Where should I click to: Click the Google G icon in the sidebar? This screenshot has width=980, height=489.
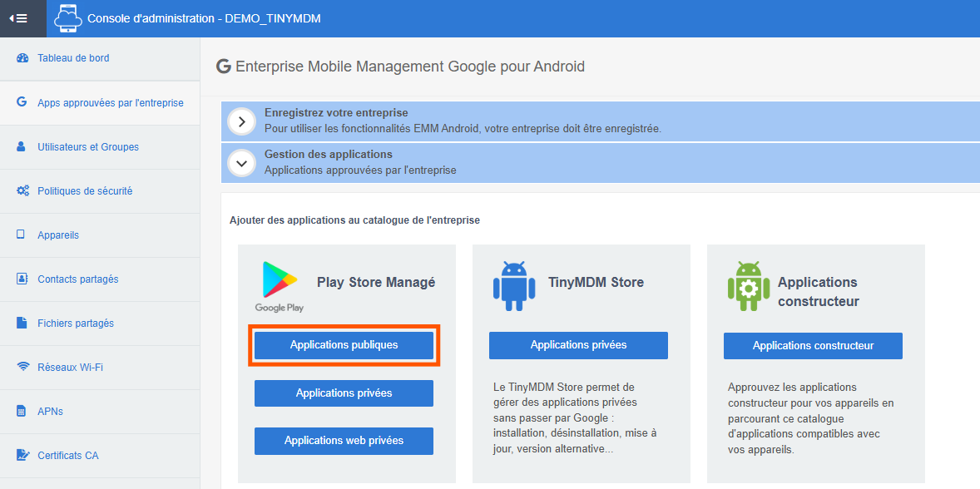pos(22,101)
